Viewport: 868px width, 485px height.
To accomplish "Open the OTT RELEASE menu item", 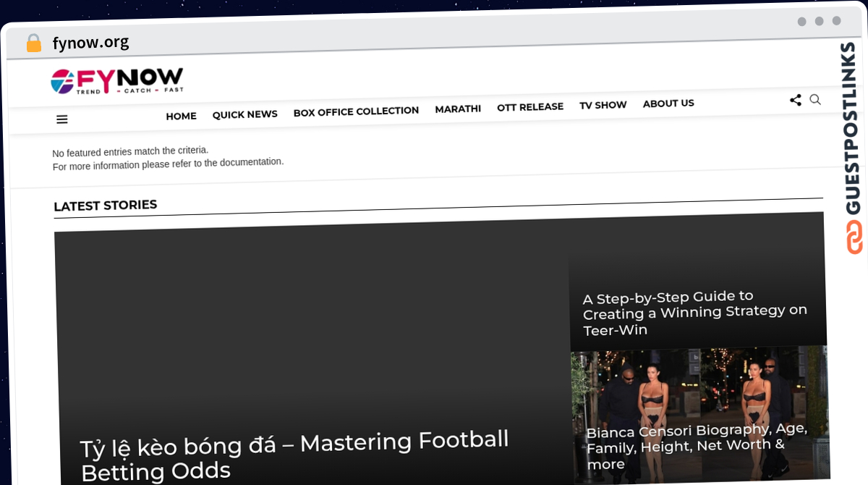I will 530,107.
